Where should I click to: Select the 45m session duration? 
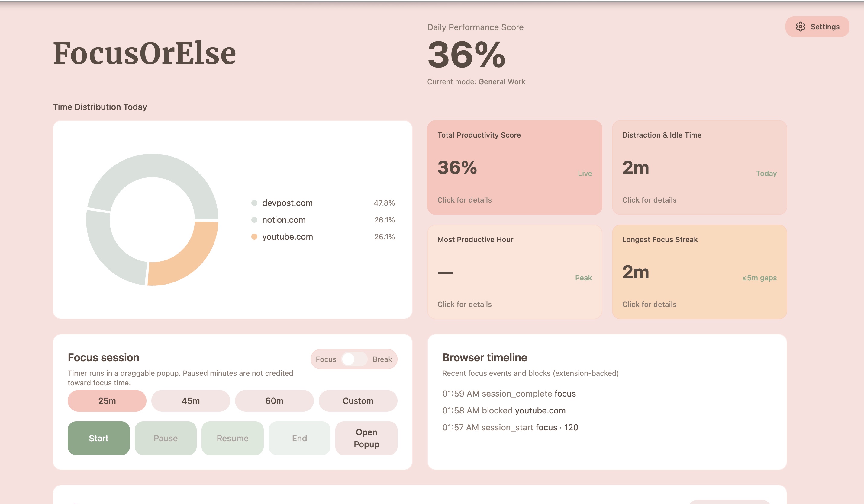(191, 400)
